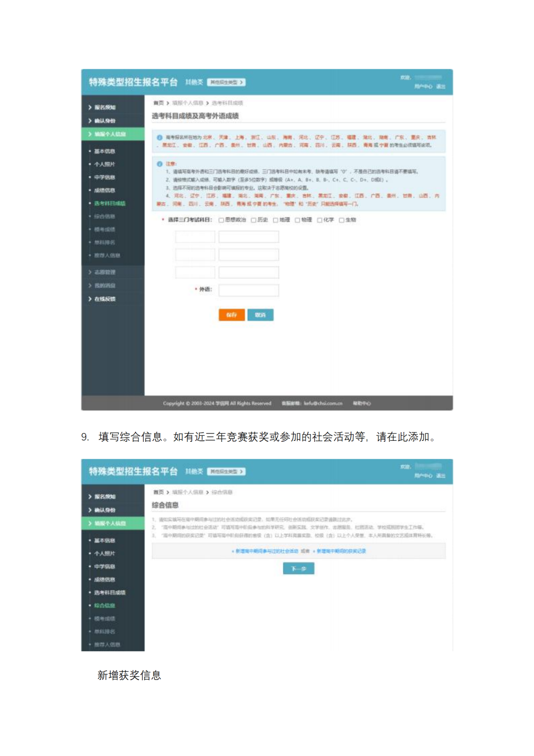Enable the 生物 subject checkbox
The height and width of the screenshot is (756, 534).
(x=341, y=219)
